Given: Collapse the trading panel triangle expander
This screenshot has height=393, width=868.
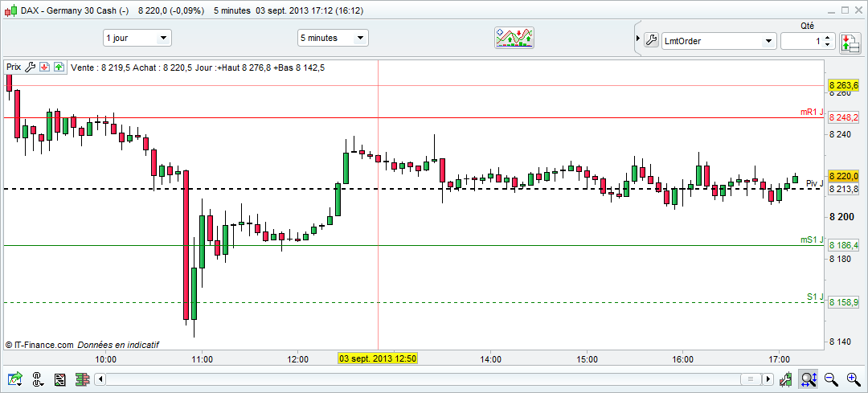Looking at the screenshot, I should tap(638, 40).
